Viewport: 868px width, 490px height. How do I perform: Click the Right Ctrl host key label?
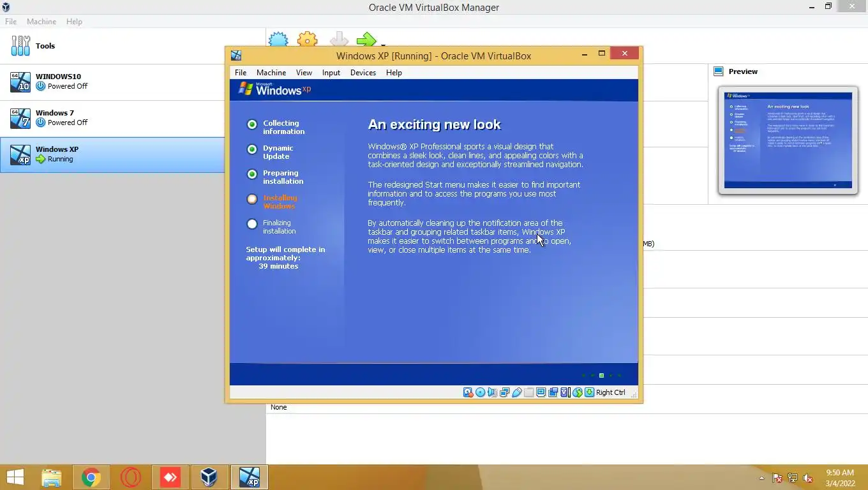611,392
